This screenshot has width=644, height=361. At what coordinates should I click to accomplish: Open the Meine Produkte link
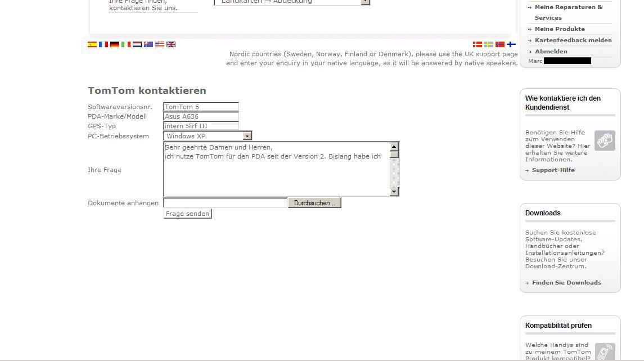tap(560, 29)
